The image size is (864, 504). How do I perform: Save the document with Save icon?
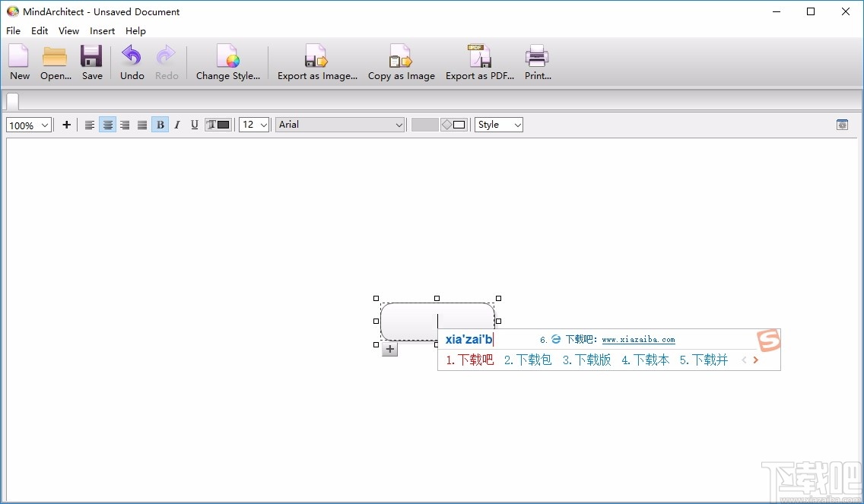click(91, 62)
